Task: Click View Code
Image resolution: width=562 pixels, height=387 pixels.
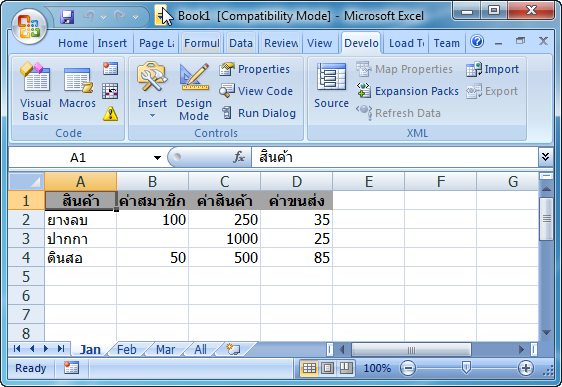Action: 256,91
